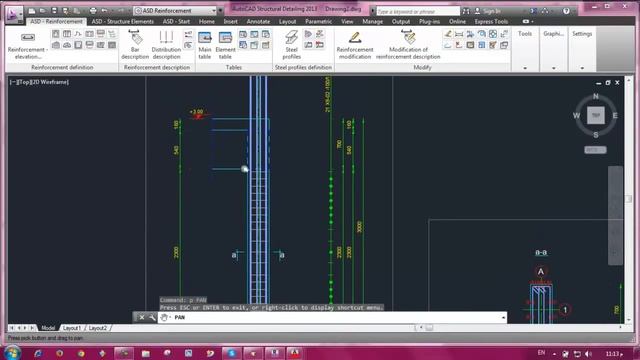Open the WCS dropdown below the ViewCube
Image resolution: width=640 pixels, height=360 pixels.
[595, 150]
